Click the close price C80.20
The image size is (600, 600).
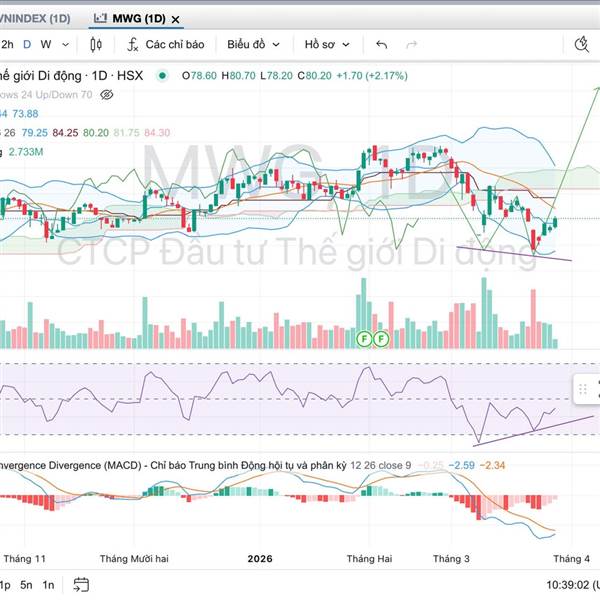315,76
